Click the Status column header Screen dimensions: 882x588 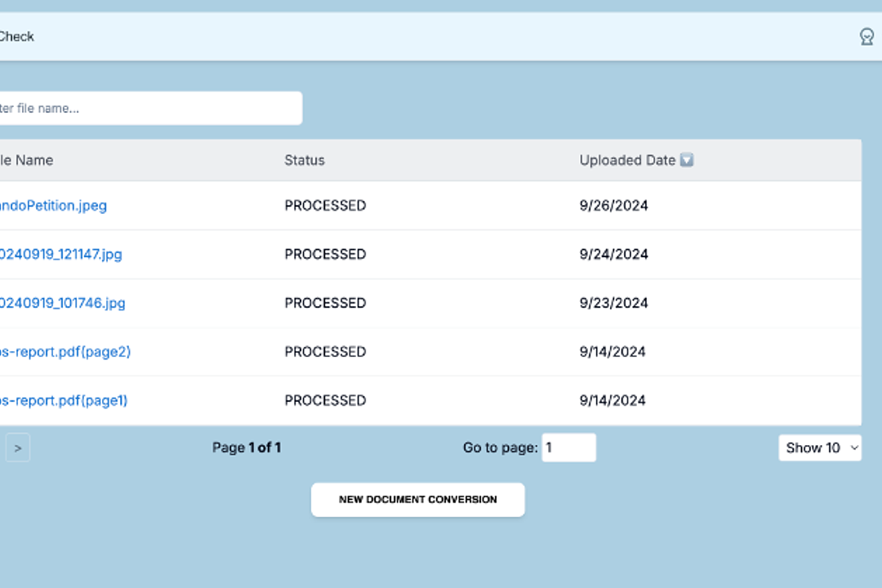point(305,160)
